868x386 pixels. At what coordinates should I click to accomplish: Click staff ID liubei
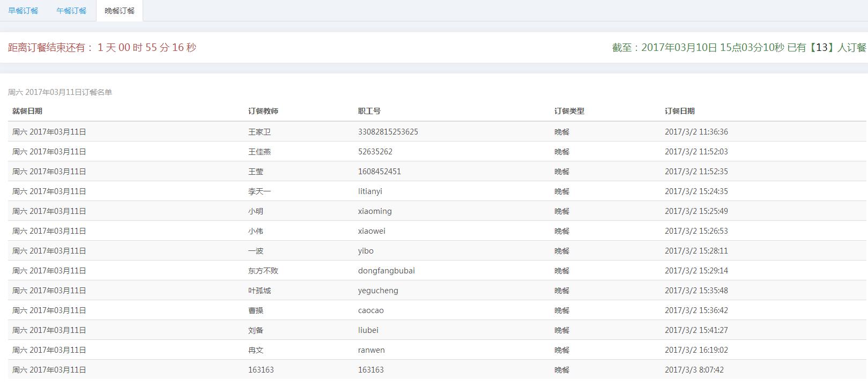[x=368, y=330]
